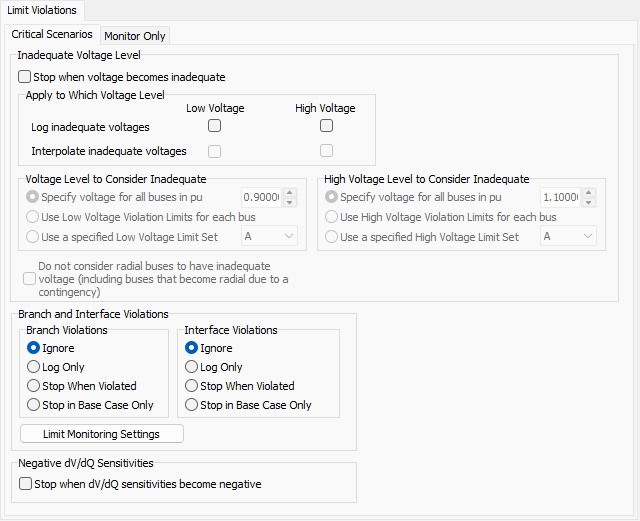
Task: Click the high voltage pu value field
Action: point(561,198)
